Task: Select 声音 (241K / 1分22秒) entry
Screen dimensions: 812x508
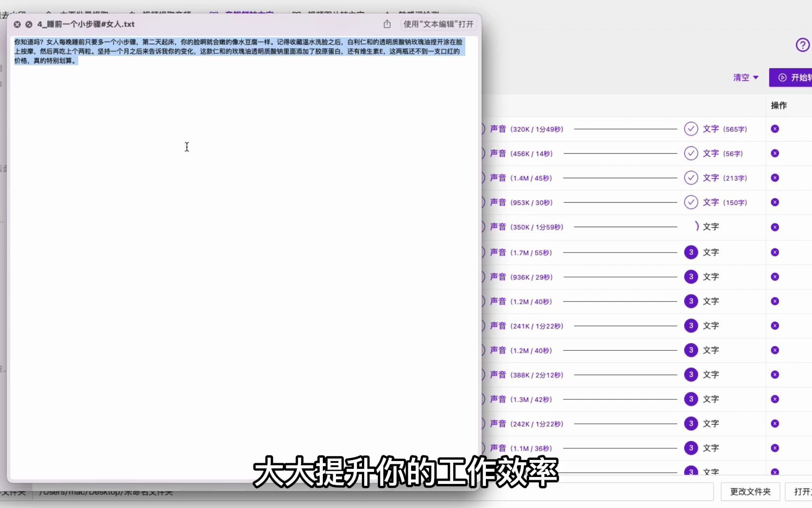Action: click(526, 326)
